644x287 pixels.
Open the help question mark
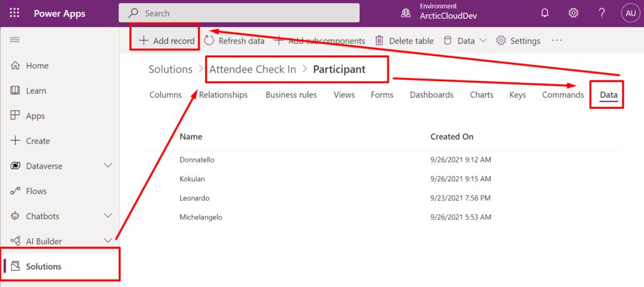[602, 13]
